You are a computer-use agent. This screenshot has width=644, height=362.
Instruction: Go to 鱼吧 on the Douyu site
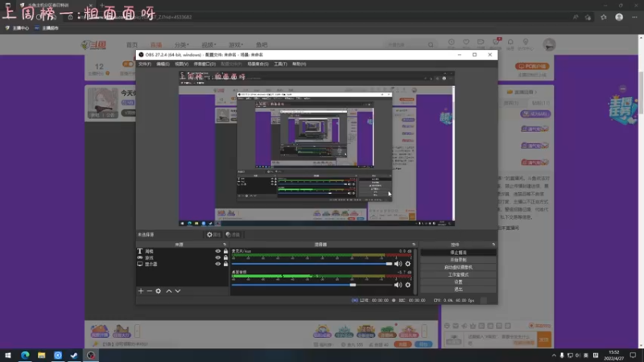262,45
